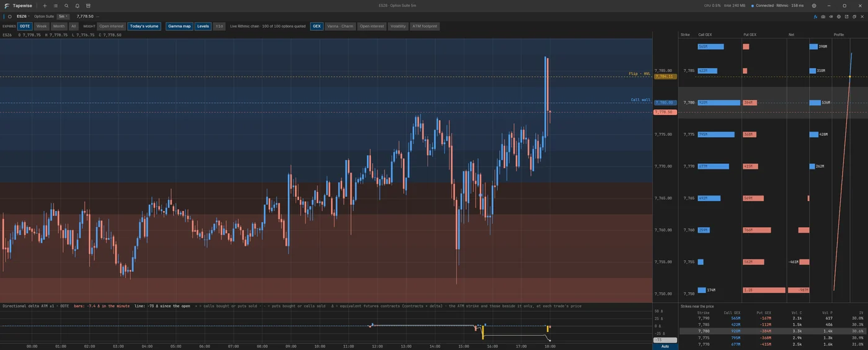The image size is (868, 350).
Task: Click the Option Suite label
Action: [43, 16]
